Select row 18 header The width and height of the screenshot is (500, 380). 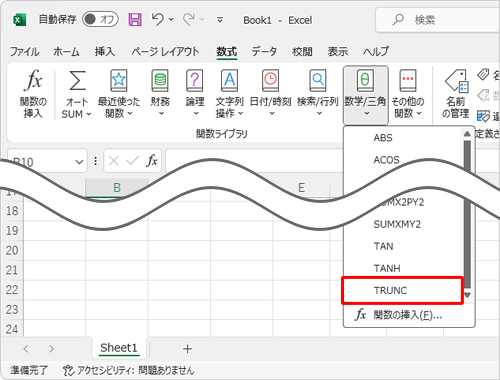click(12, 211)
